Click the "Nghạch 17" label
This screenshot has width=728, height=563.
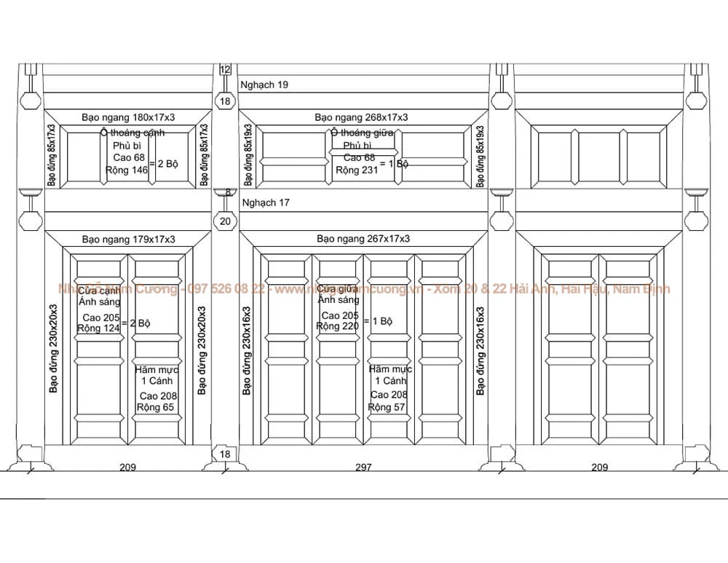pos(266,202)
